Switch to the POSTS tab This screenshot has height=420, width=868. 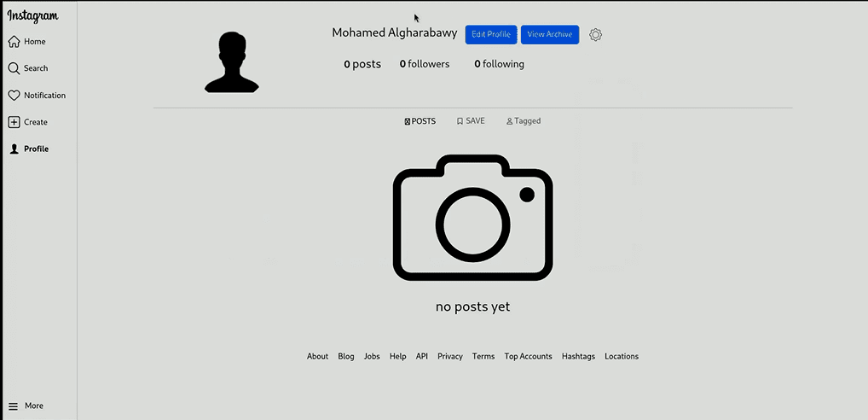coord(420,120)
